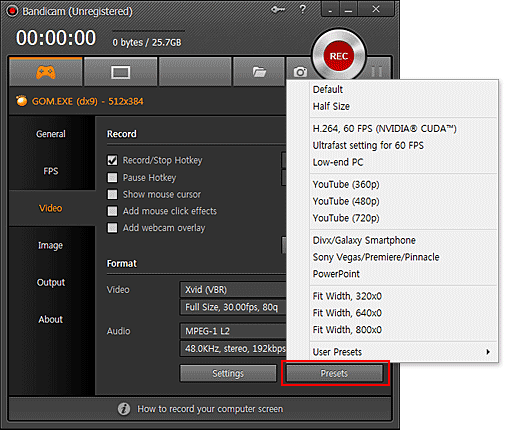The height and width of the screenshot is (430, 510).
Task: Click the MPEG-1 L2 audio codec field
Action: click(233, 331)
